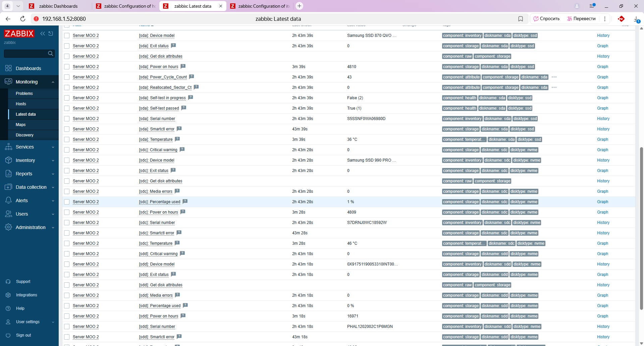The image size is (644, 346).
Task: Bookmark this page with bookmark icon
Action: pyautogui.click(x=521, y=19)
